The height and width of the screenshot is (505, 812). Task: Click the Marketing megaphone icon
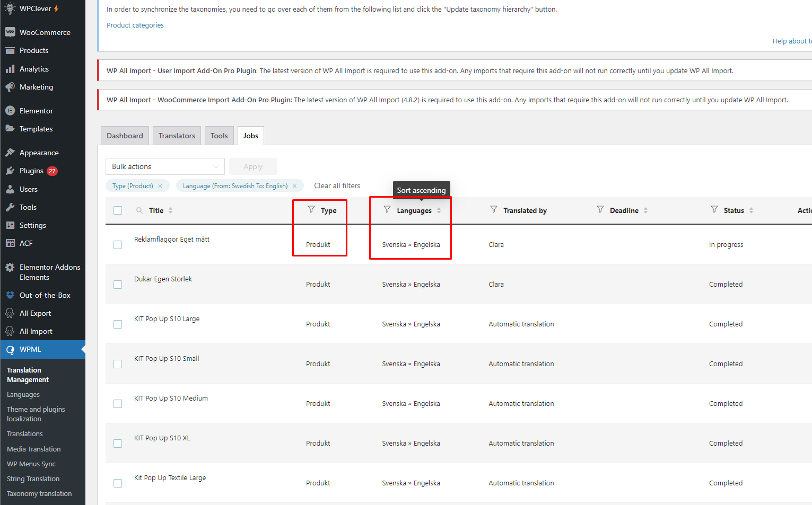point(10,87)
